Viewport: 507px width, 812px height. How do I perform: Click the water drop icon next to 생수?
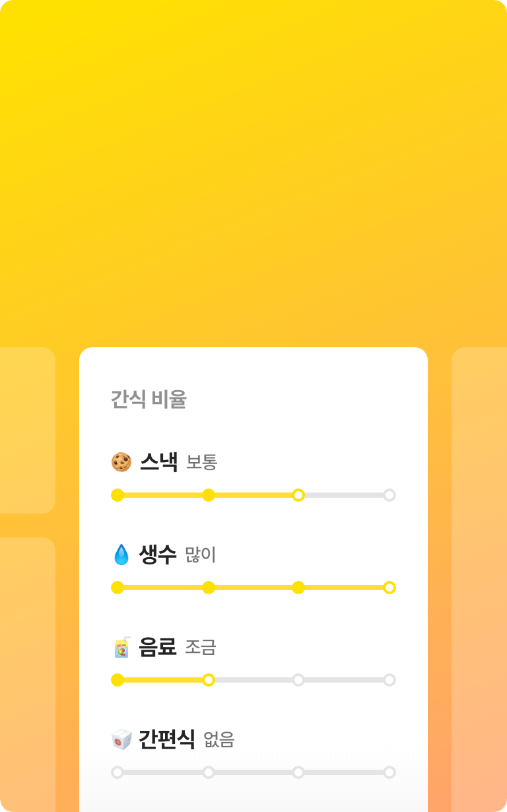(x=121, y=555)
